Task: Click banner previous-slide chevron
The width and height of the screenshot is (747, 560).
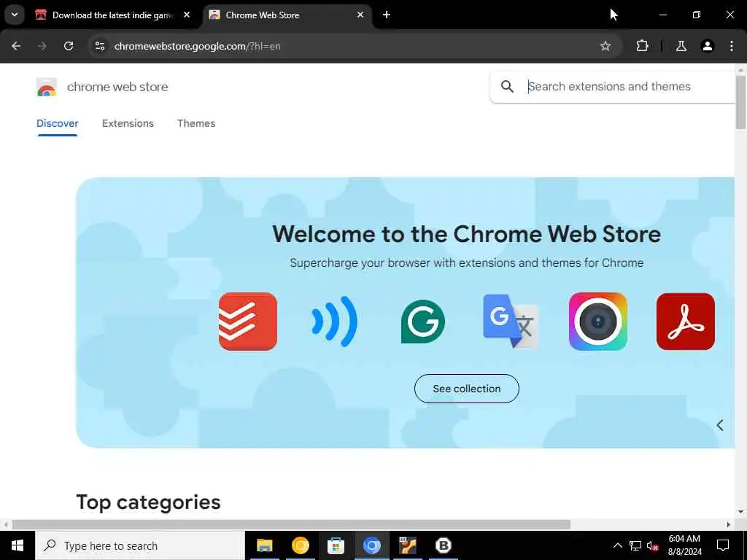Action: 720,425
